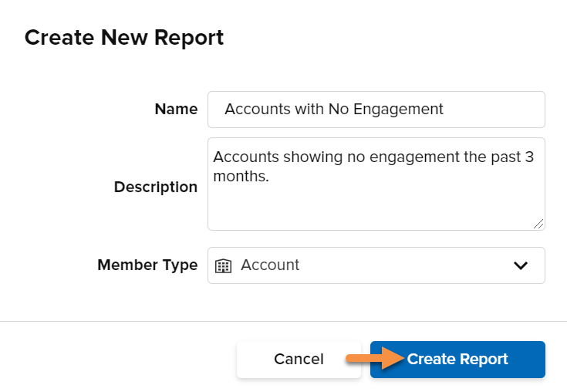Viewport: 567px width, 392px height.
Task: Click the number 3 in the Description text
Action: pos(529,157)
